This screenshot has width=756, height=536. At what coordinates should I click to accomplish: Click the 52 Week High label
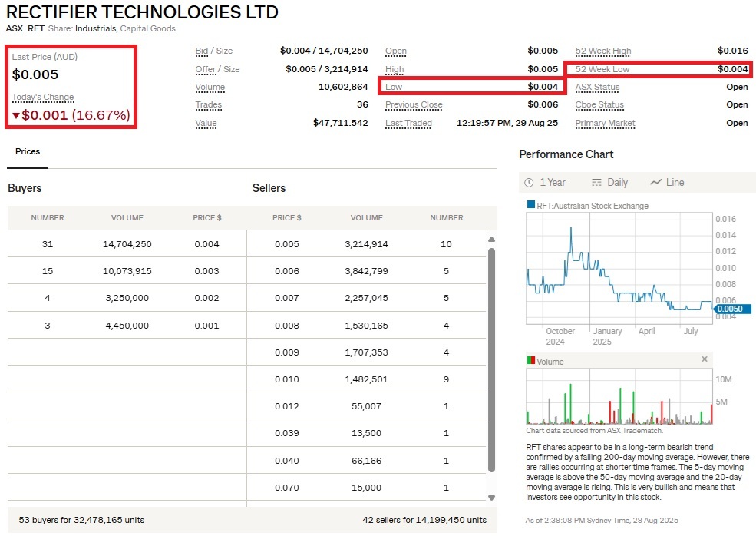click(x=603, y=51)
